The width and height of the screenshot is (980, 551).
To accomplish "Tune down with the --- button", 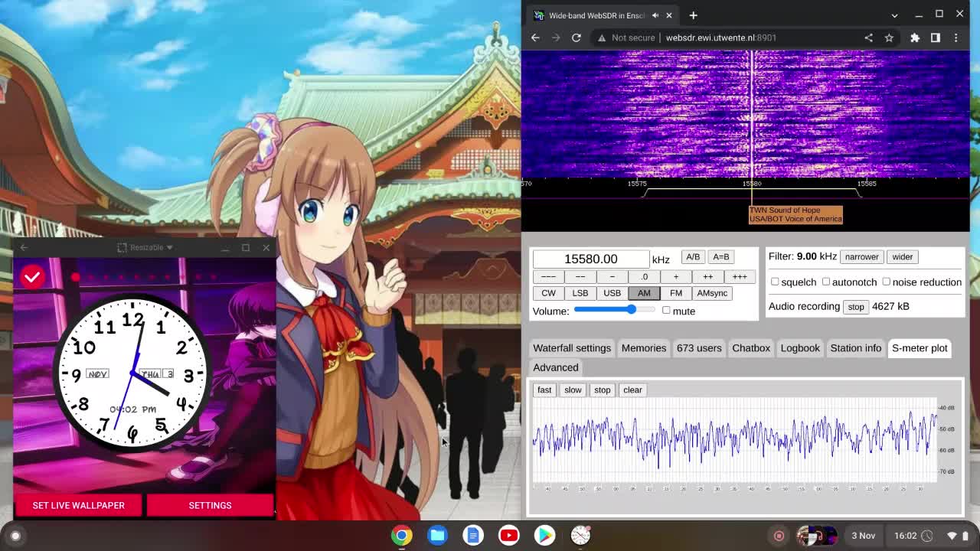I will (x=548, y=277).
